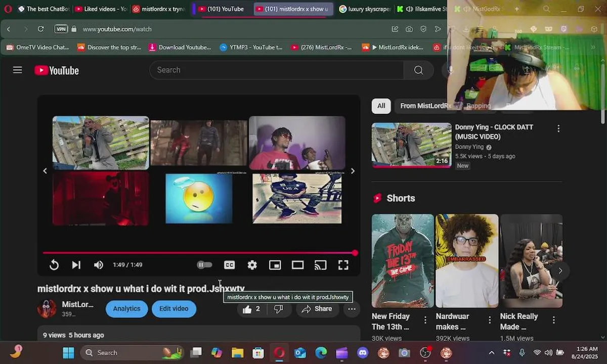Viewport: 607px width, 364px height.
Task: Share the video via the Share button
Action: [x=317, y=309]
